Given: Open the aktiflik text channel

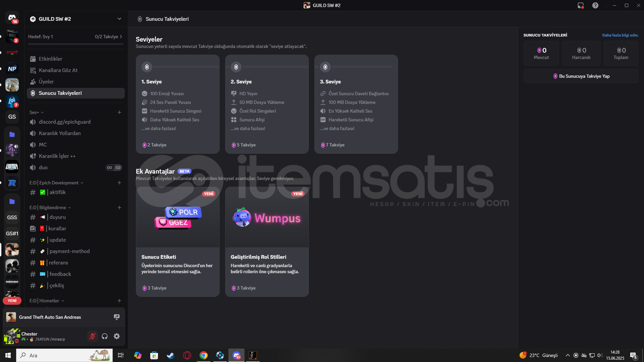Looking at the screenshot, I should 76,192.
